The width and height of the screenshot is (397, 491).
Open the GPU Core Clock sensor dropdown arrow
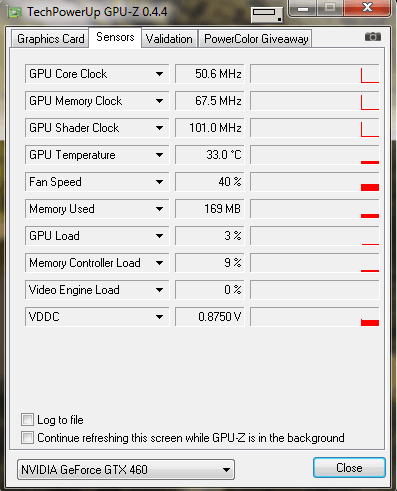click(159, 74)
